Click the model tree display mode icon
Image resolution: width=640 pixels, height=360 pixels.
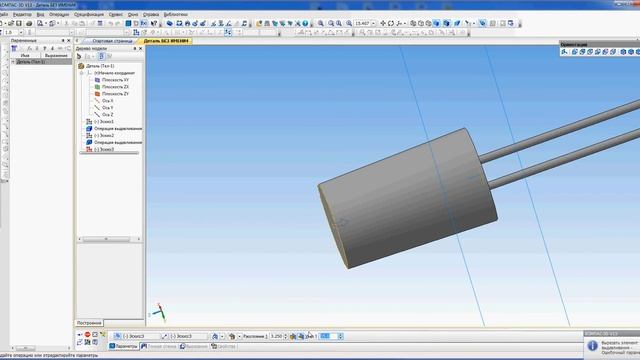[x=102, y=56]
